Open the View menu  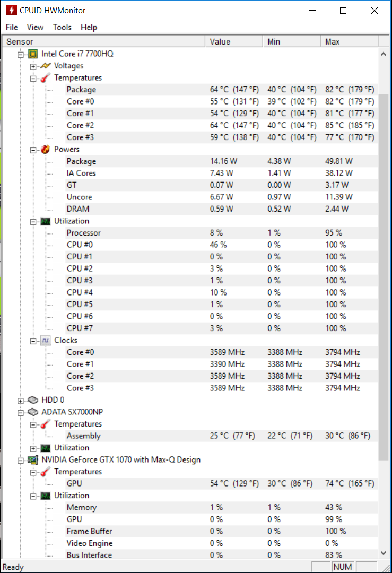click(x=35, y=28)
